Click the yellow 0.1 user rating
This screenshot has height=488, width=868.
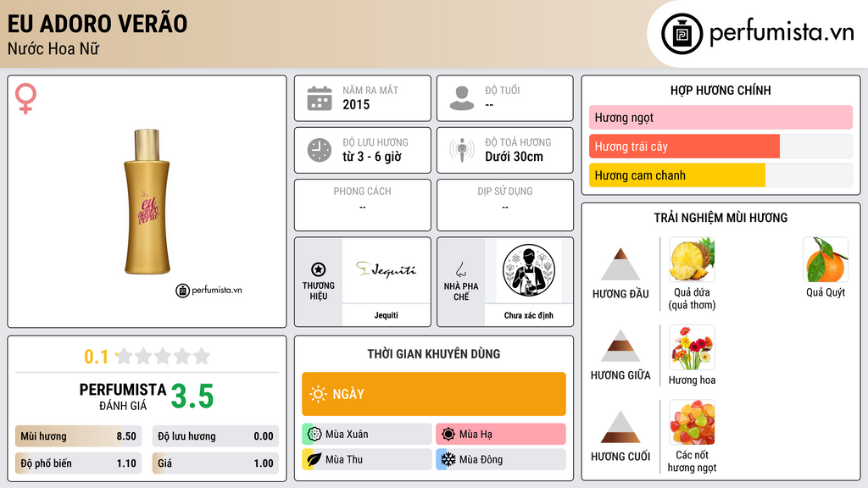97,357
